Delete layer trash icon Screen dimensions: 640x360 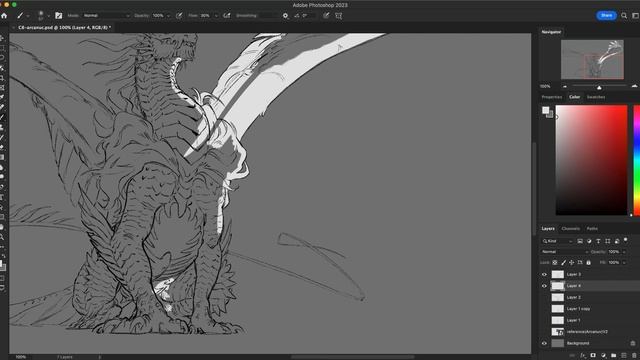tap(634, 356)
